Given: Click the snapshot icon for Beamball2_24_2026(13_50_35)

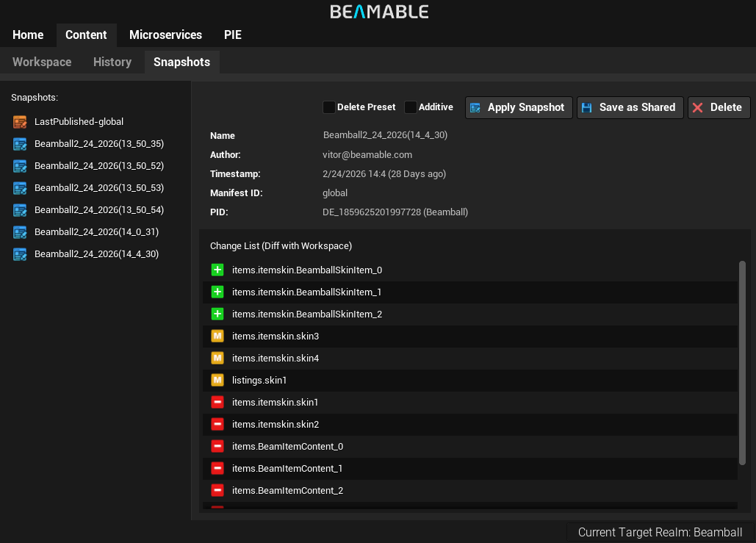Looking at the screenshot, I should pyautogui.click(x=20, y=144).
